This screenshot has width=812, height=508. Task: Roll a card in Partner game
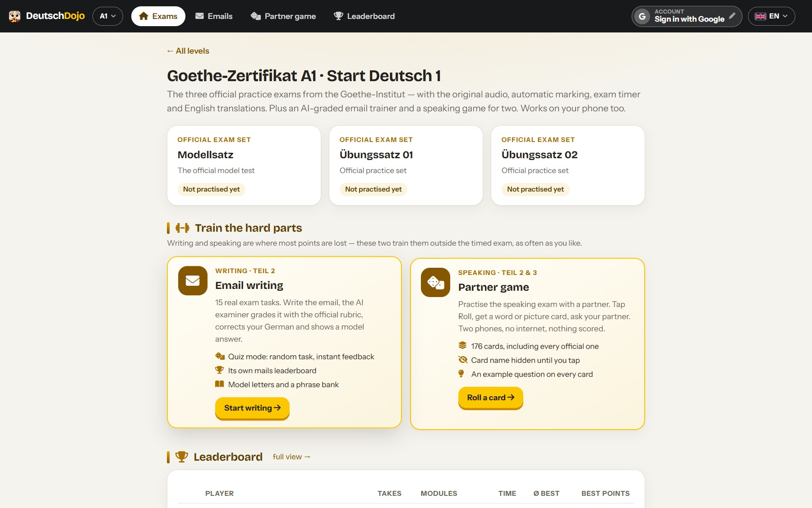pos(491,398)
